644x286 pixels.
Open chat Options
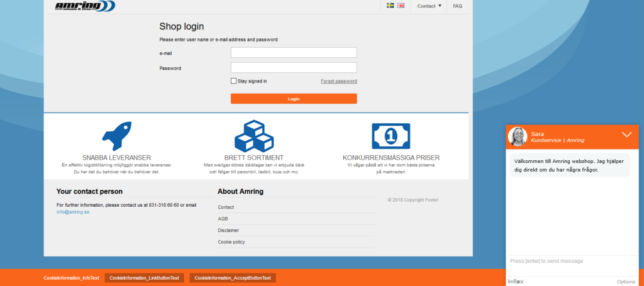[x=626, y=282]
